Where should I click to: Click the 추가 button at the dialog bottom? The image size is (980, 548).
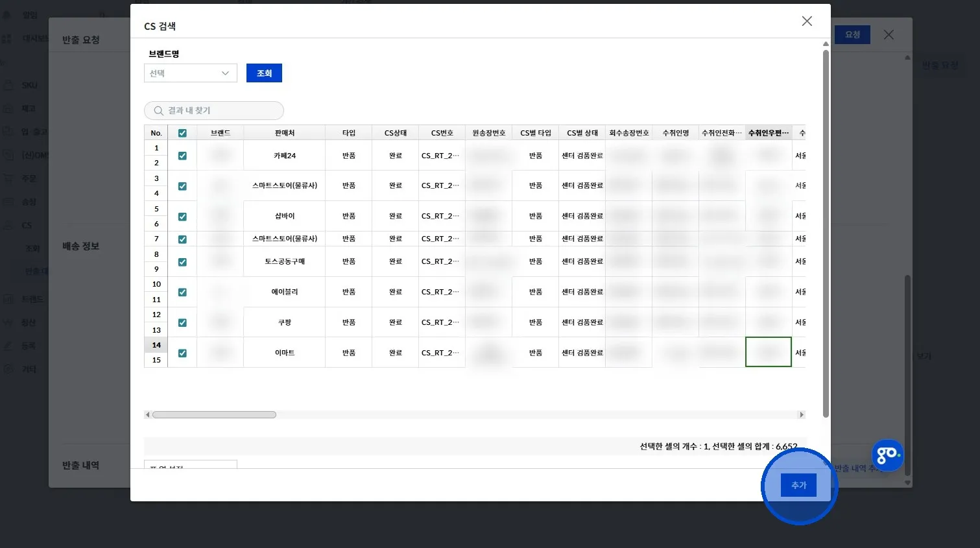(x=798, y=485)
